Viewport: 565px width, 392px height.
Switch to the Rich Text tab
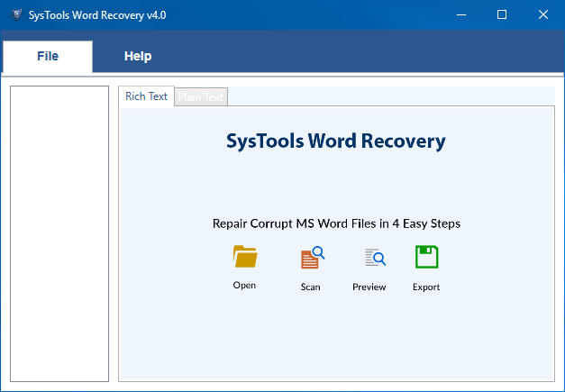point(146,96)
